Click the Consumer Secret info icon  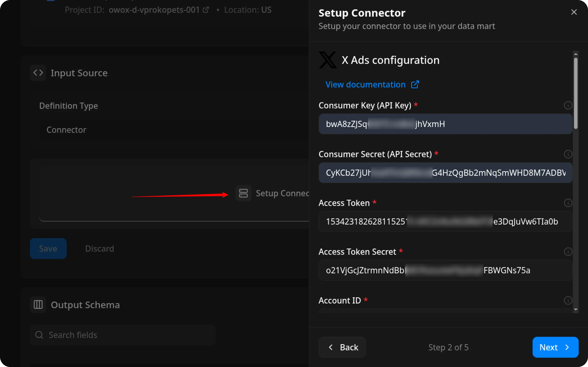[x=568, y=154]
